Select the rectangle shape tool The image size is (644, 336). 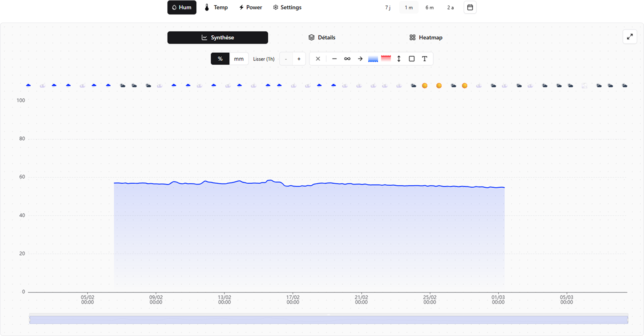[x=412, y=59]
